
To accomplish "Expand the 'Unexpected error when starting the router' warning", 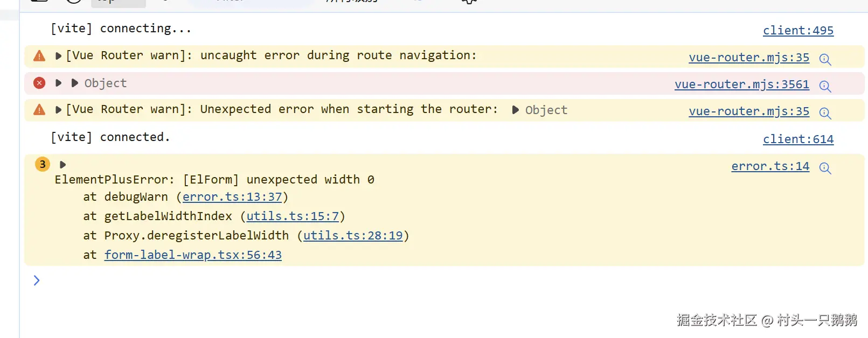I will (x=58, y=110).
